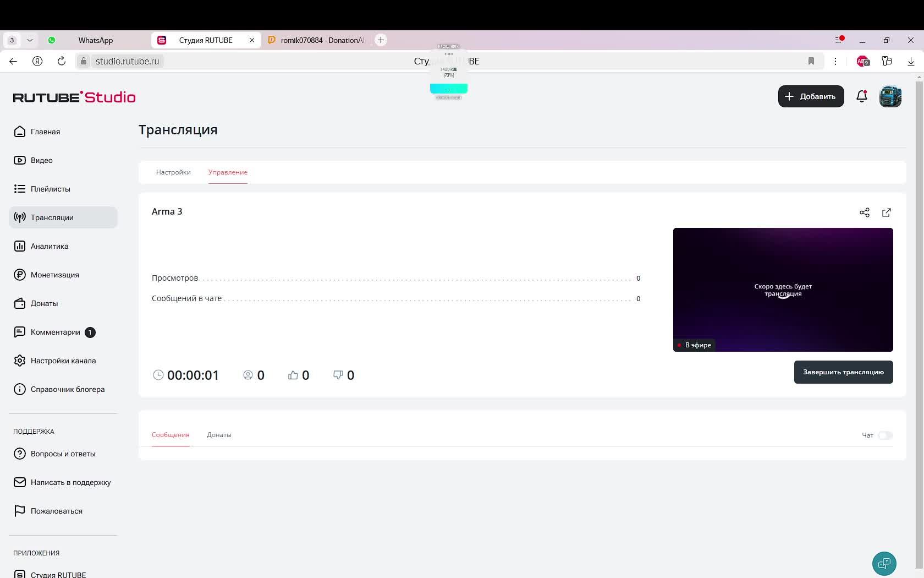Open the tab counter showing 3
This screenshot has width=924, height=578.
[x=12, y=40]
